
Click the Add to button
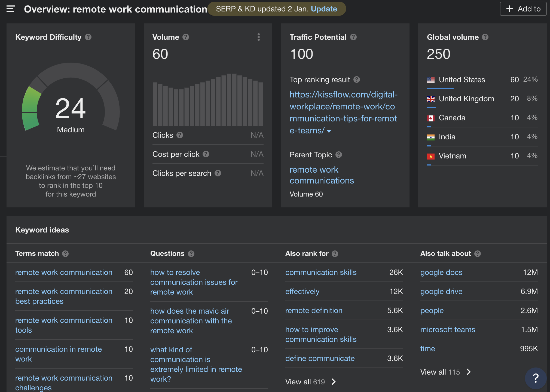[x=523, y=9]
